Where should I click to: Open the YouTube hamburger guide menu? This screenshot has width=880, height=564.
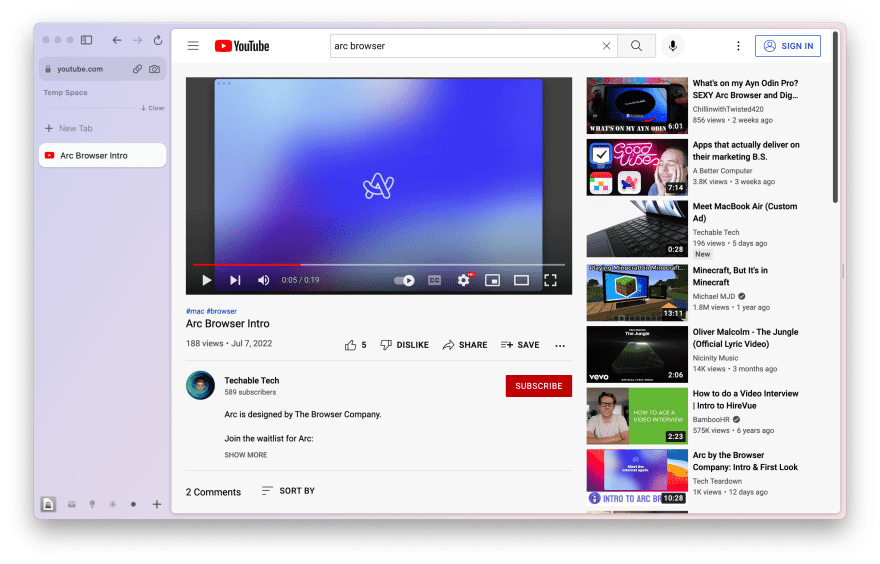click(193, 46)
